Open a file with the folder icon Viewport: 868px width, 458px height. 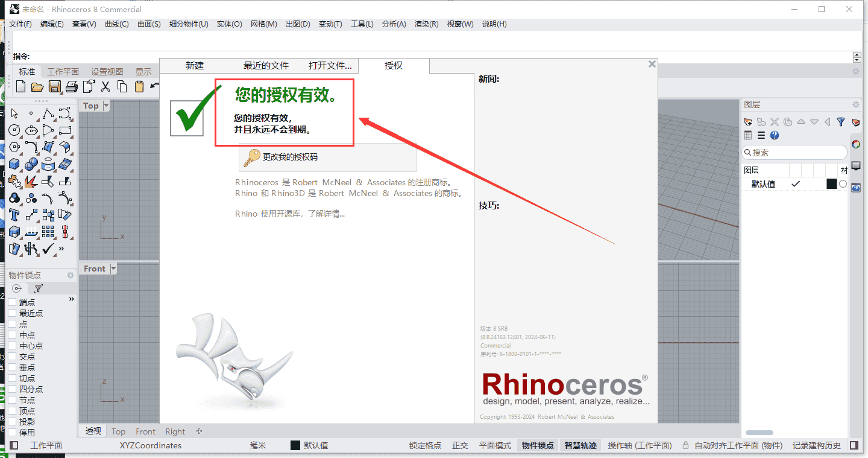pos(37,86)
